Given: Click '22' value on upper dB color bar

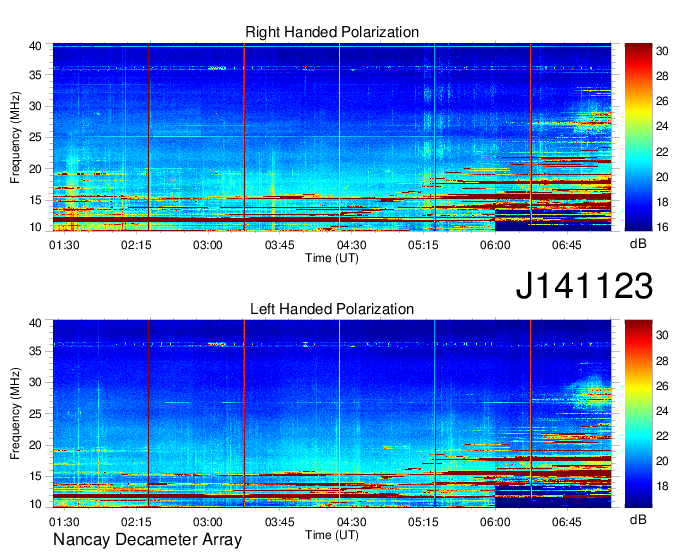Looking at the screenshot, I should [x=662, y=152].
